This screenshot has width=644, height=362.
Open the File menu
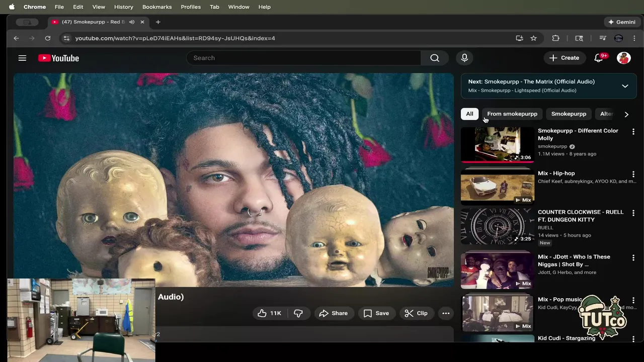(x=59, y=7)
